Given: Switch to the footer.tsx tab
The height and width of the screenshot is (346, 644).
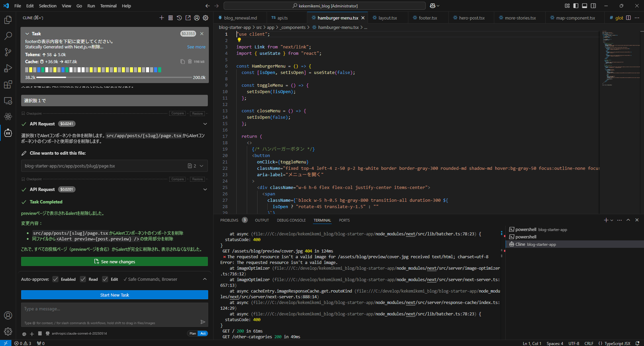Looking at the screenshot, I should (428, 18).
